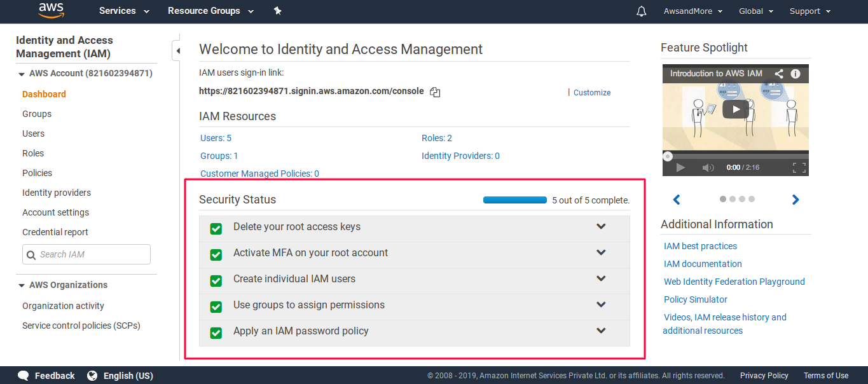
Task: Open the Privacy Policy footer link
Action: coord(764,376)
